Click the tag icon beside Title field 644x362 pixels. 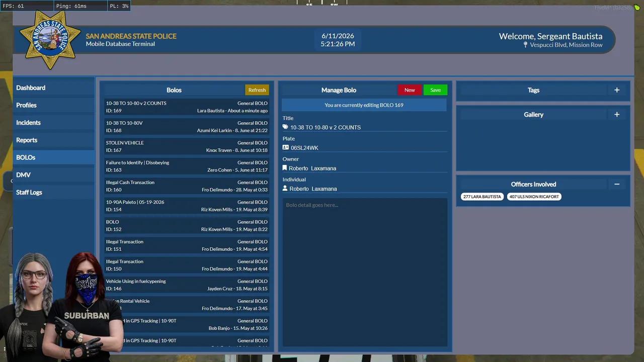coord(285,127)
